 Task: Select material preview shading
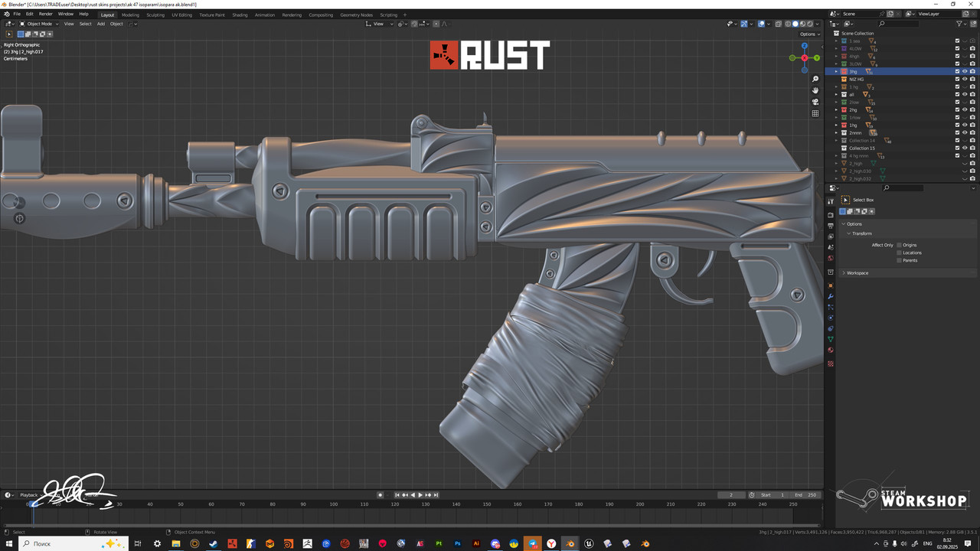pos(802,24)
